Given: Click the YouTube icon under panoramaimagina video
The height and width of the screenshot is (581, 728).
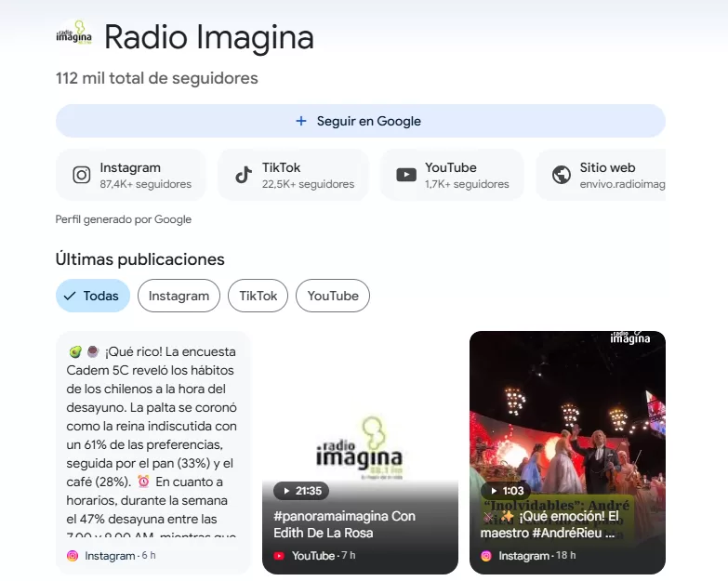Looking at the screenshot, I should 279,556.
